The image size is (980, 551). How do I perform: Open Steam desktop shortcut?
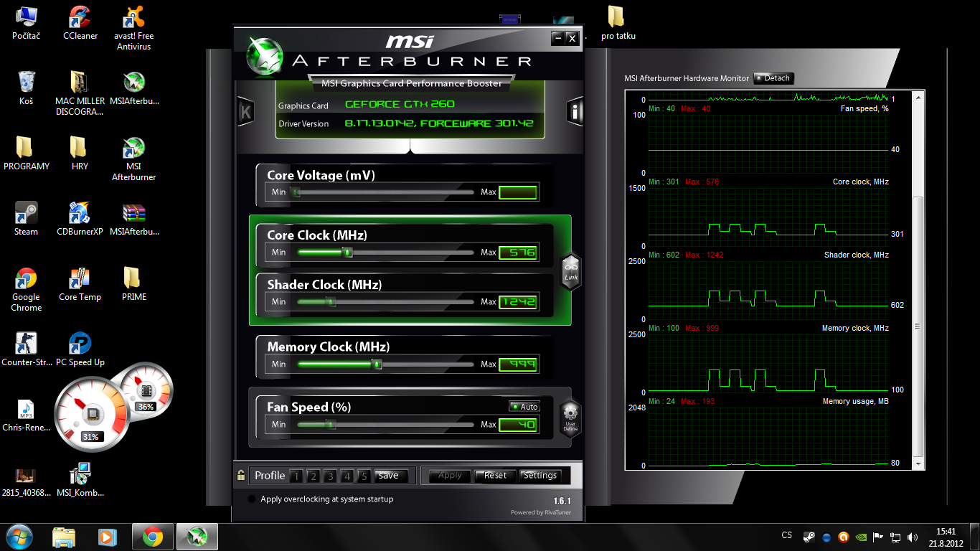27,213
